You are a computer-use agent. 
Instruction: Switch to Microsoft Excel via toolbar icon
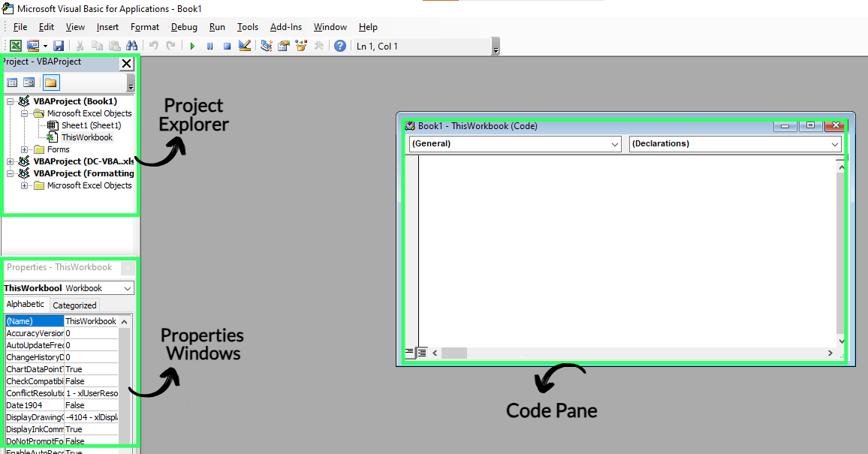(15, 45)
